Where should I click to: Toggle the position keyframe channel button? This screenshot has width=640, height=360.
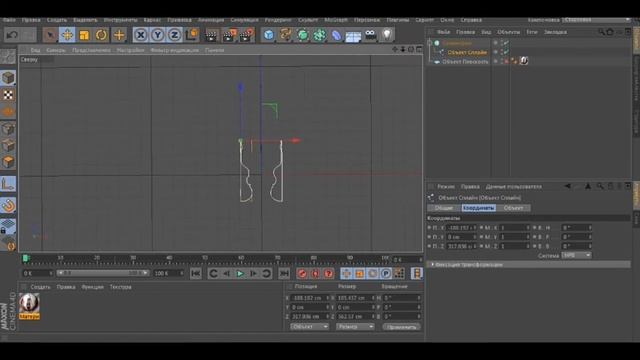coord(346,273)
